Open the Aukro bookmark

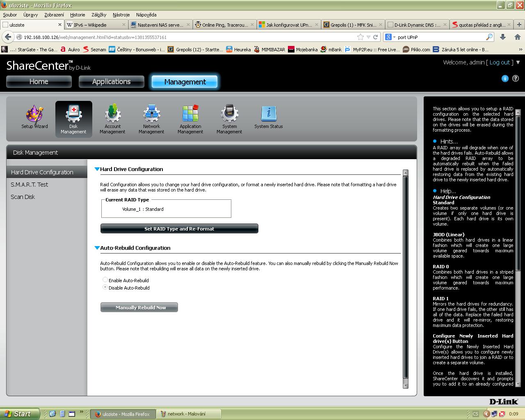pos(70,50)
